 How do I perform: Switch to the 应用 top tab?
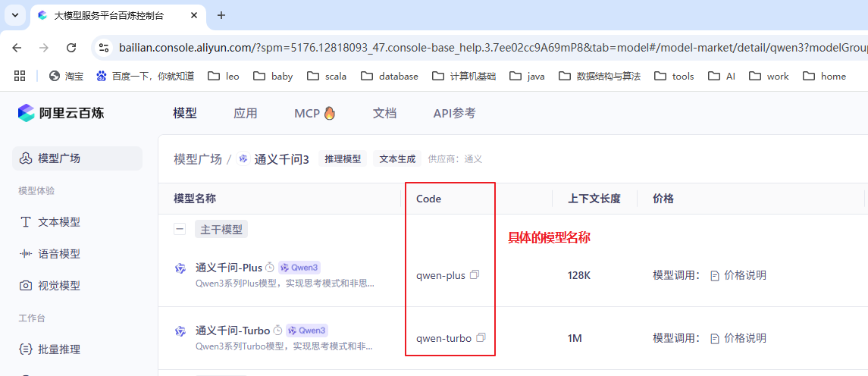click(x=245, y=114)
